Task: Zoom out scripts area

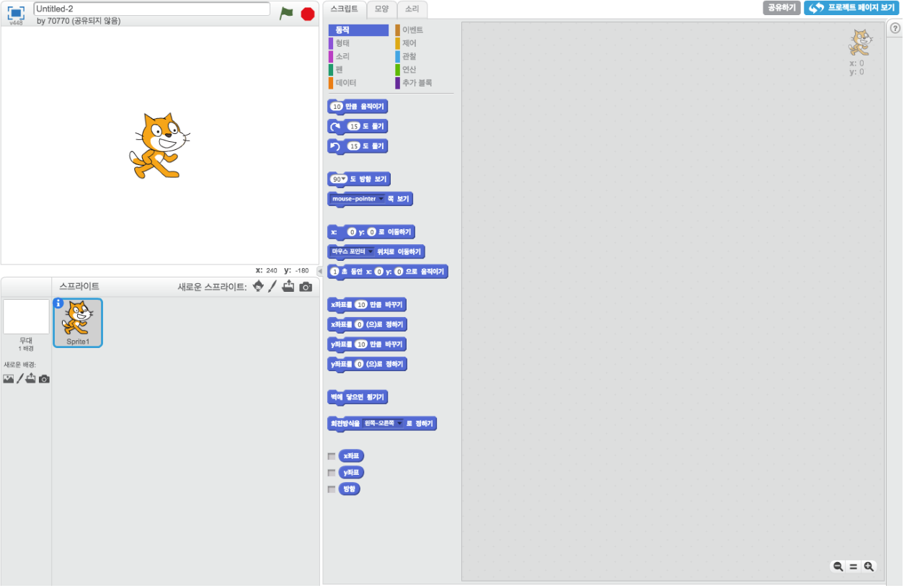Action: point(838,566)
